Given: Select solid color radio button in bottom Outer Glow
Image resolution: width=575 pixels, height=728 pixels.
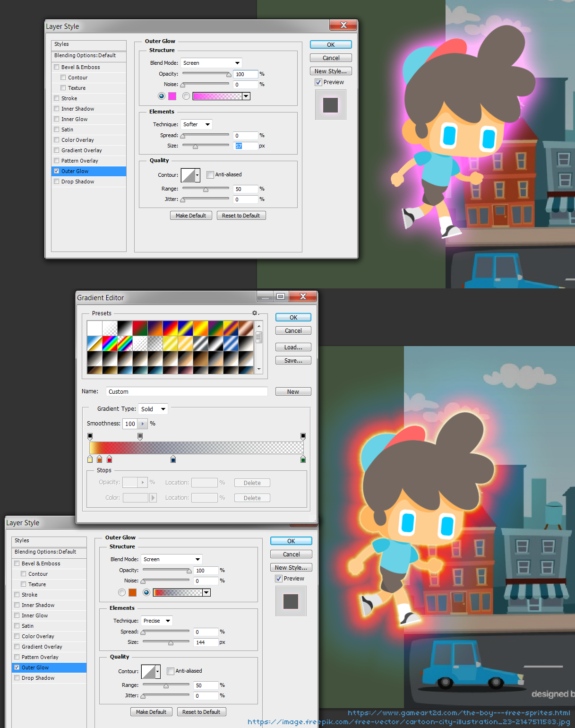Looking at the screenshot, I should pyautogui.click(x=122, y=592).
